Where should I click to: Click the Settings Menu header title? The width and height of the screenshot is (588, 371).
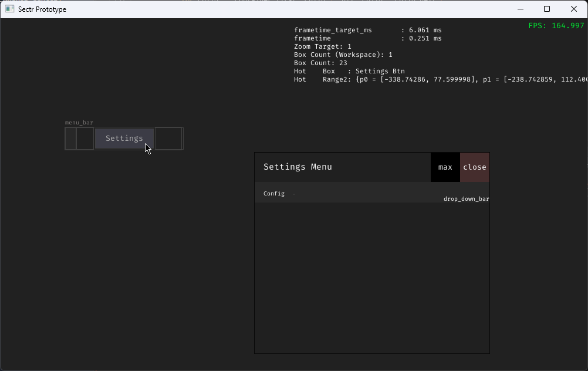[298, 167]
